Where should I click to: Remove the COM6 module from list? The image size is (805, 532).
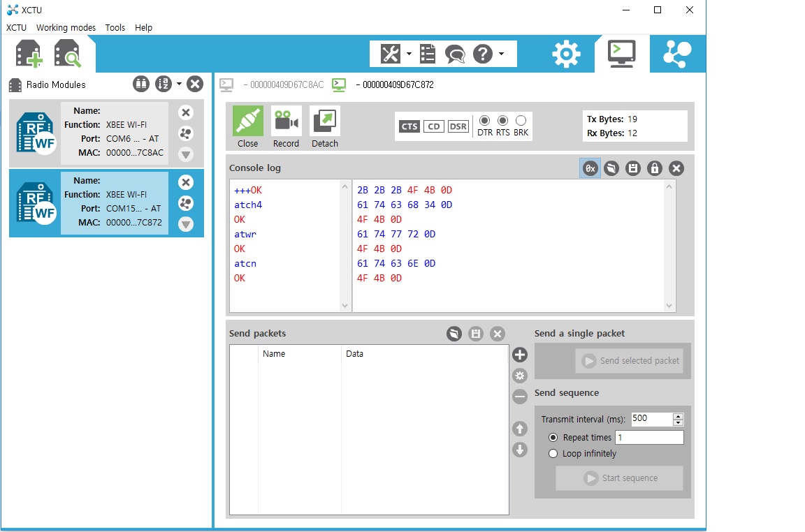[186, 112]
